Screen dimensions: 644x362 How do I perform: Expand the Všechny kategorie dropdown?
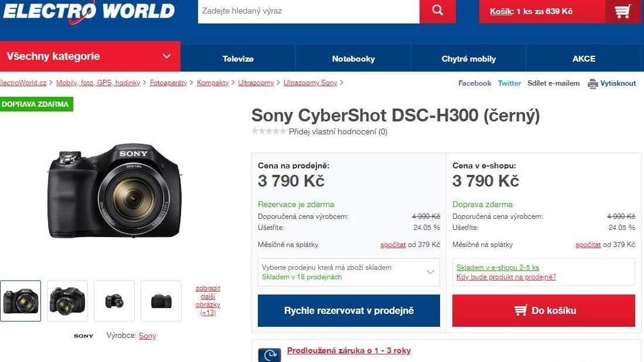click(90, 56)
